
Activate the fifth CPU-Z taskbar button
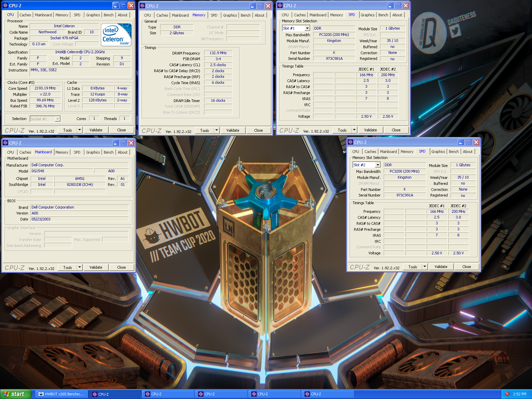tap(328, 394)
